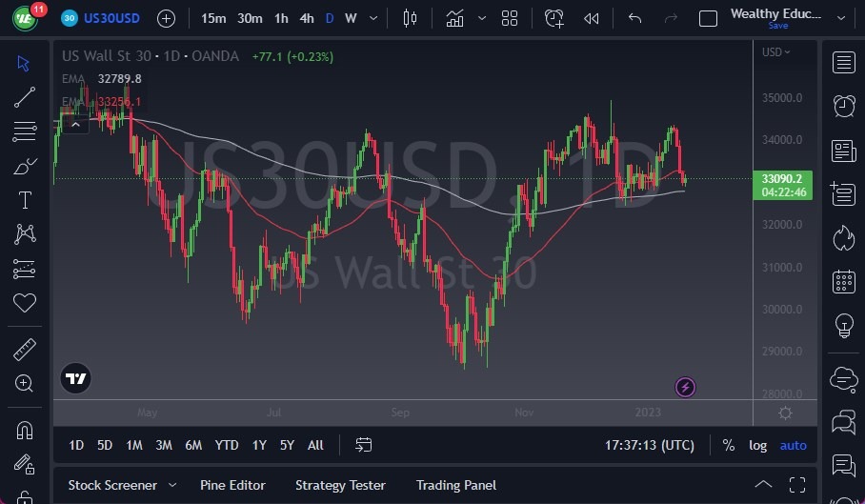The width and height of the screenshot is (865, 504).
Task: Click the chart settings gear icon
Action: (x=785, y=413)
